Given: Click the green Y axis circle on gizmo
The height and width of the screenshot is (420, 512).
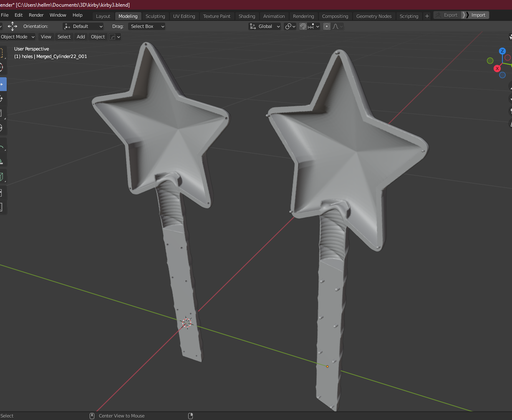Looking at the screenshot, I should [490, 61].
